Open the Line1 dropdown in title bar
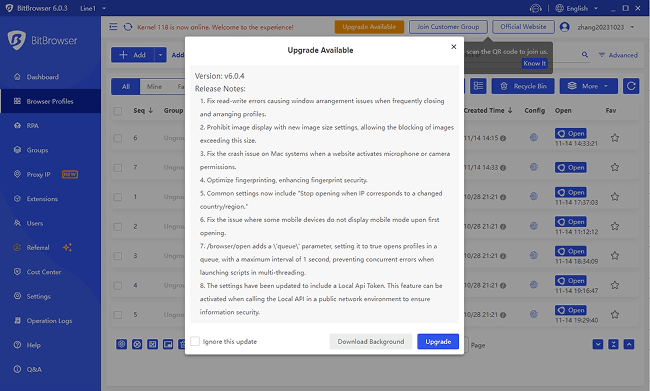This screenshot has height=391, width=650. pyautogui.click(x=93, y=8)
